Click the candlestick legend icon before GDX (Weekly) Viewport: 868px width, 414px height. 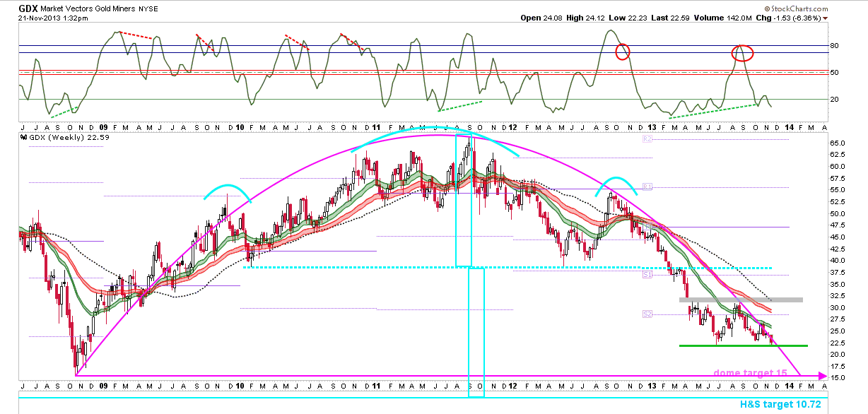click(x=23, y=138)
